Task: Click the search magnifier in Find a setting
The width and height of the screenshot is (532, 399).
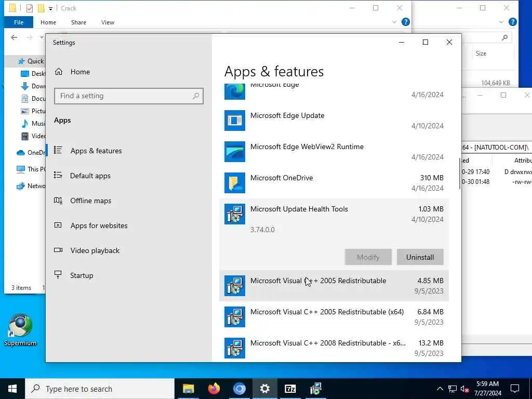Action: pyautogui.click(x=196, y=96)
